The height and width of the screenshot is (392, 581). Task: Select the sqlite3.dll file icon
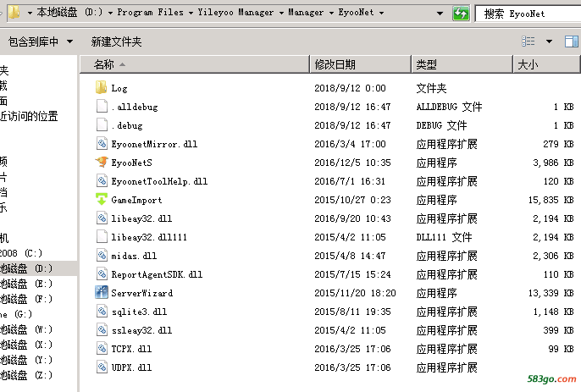(x=102, y=312)
